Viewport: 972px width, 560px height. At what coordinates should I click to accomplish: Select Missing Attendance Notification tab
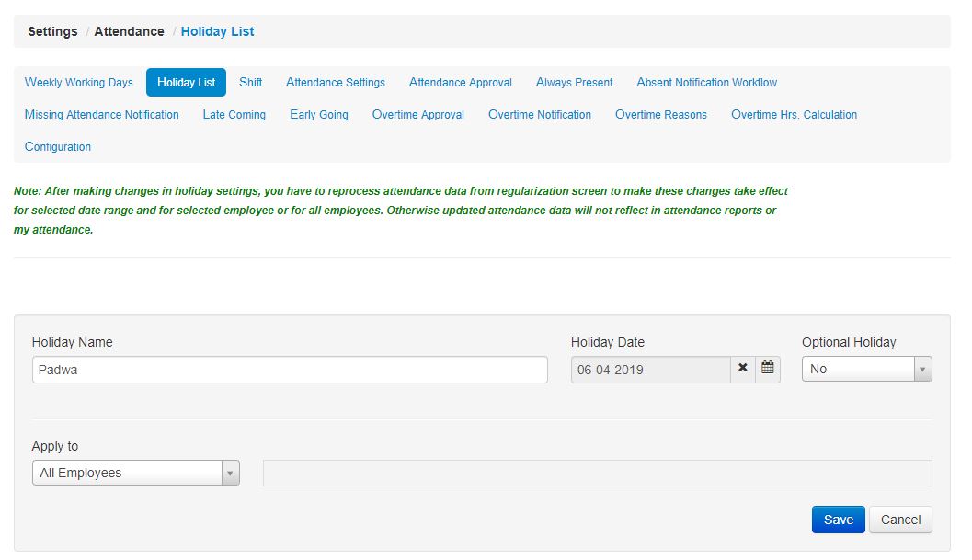[x=102, y=115]
